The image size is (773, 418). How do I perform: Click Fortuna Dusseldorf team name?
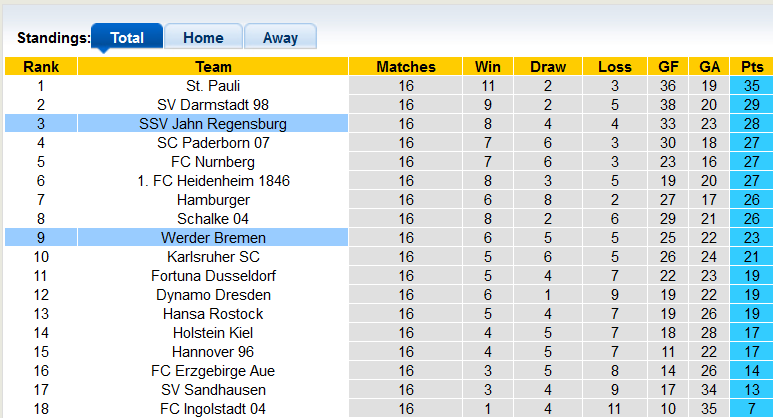(x=213, y=276)
